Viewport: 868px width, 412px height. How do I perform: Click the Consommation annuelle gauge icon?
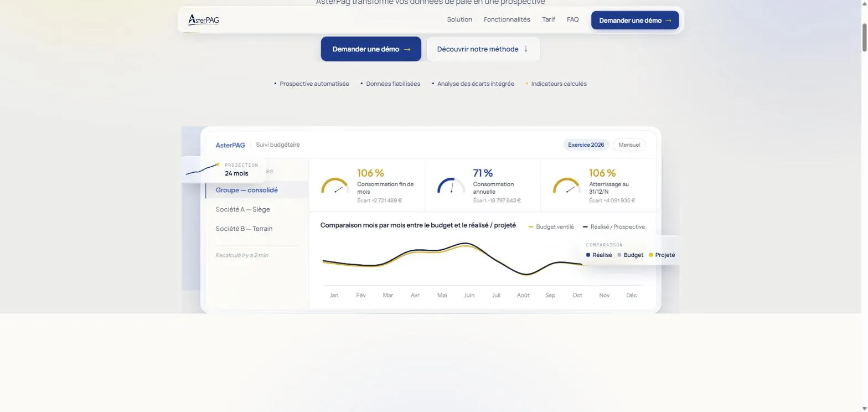click(x=451, y=186)
